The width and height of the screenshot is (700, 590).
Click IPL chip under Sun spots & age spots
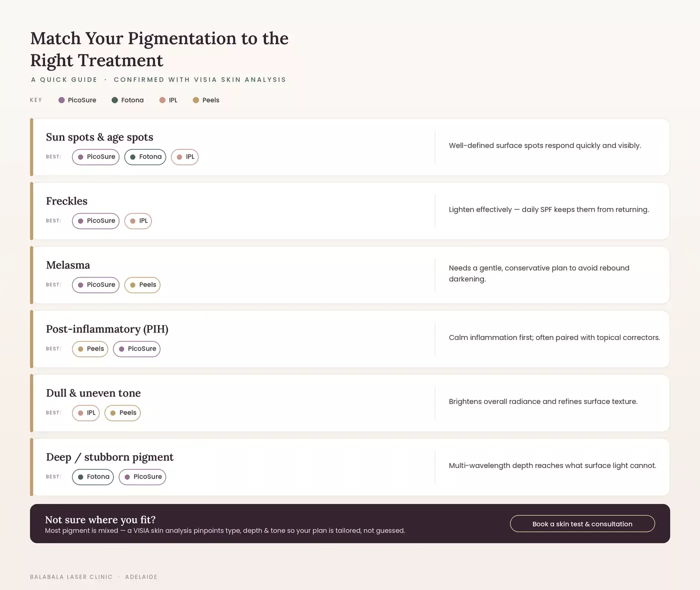[185, 157]
